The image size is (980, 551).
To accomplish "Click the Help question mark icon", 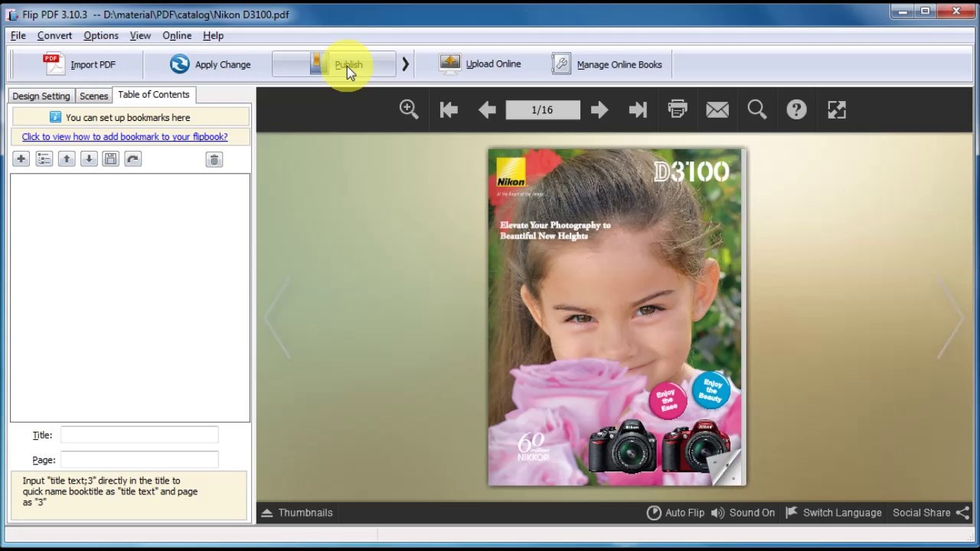I will pos(796,110).
